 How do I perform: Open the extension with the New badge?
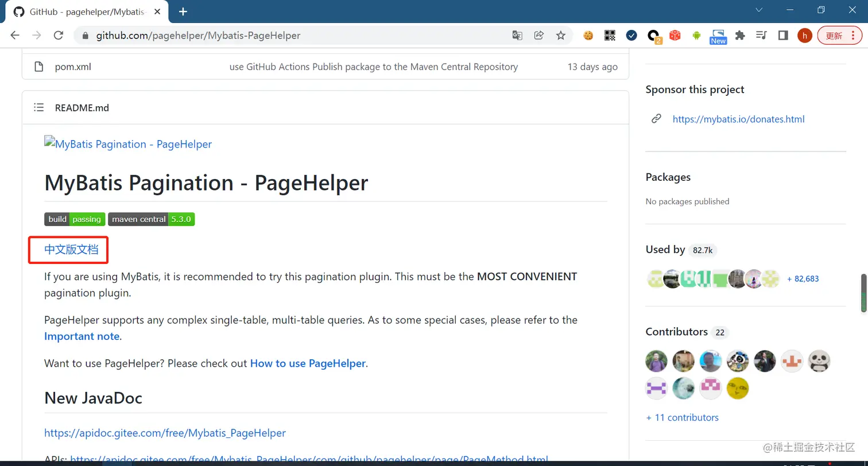[718, 37]
